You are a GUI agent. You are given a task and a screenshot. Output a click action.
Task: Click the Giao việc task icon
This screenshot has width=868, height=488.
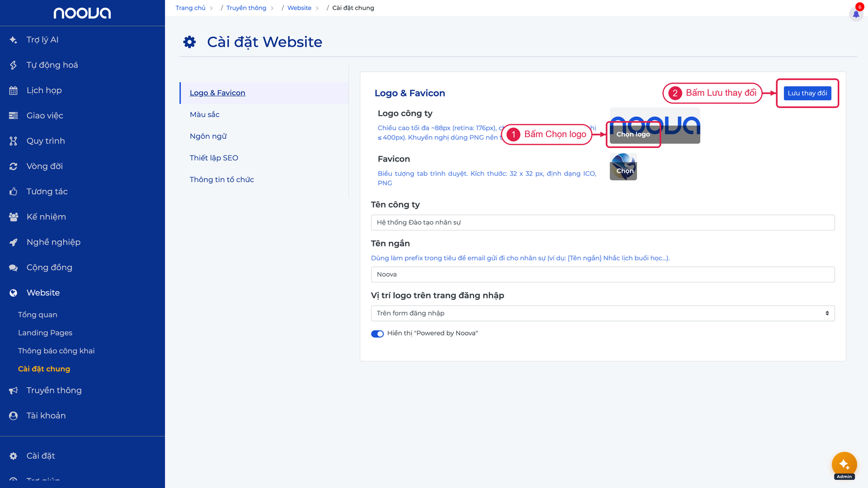pos(14,115)
